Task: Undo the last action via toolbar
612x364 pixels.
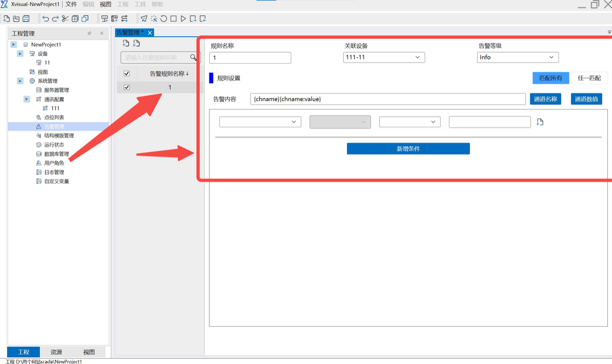Action: [45, 19]
